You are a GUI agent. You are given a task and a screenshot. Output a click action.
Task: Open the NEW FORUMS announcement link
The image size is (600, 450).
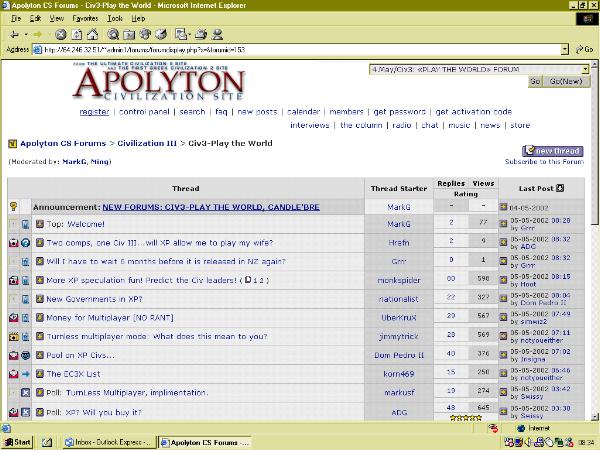pyautogui.click(x=211, y=207)
